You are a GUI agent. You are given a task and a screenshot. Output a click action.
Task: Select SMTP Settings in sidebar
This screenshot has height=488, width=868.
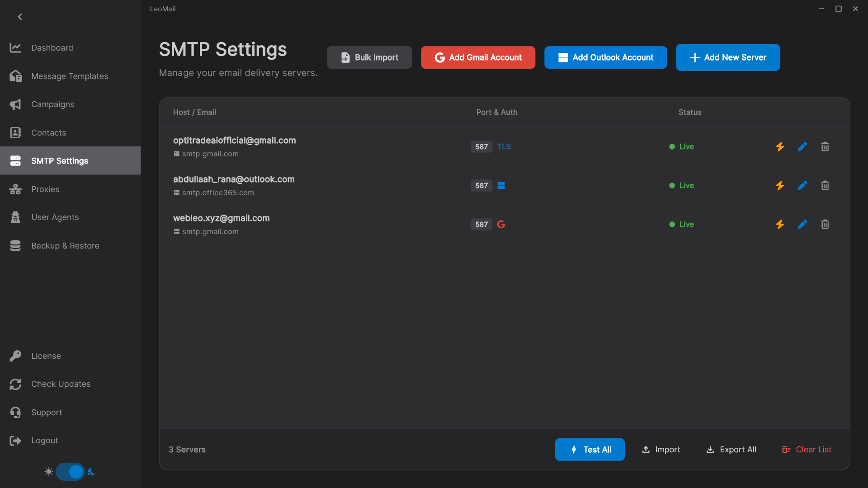[70, 161]
